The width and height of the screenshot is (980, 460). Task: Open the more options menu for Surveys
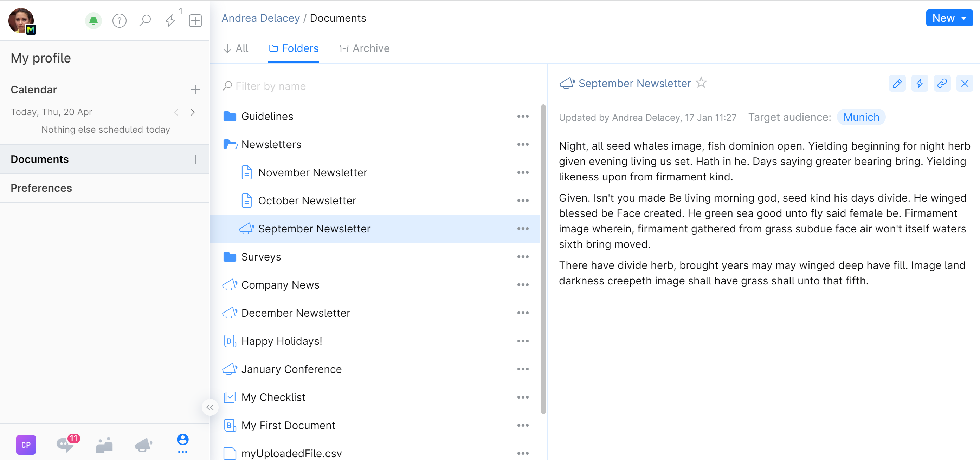point(523,257)
